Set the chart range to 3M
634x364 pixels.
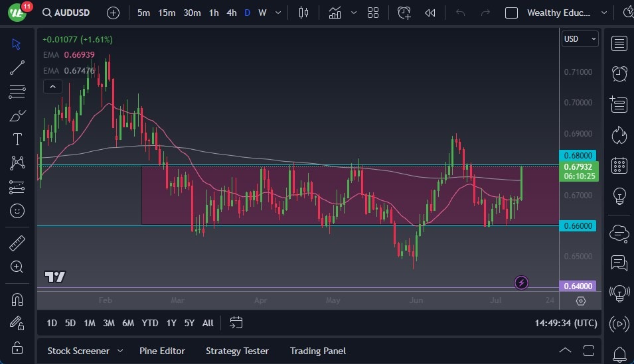pyautogui.click(x=109, y=323)
